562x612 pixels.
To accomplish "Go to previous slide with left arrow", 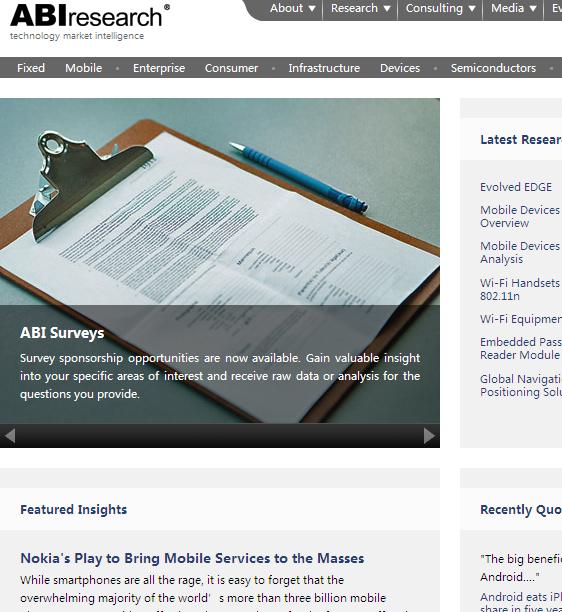I will coord(10,436).
